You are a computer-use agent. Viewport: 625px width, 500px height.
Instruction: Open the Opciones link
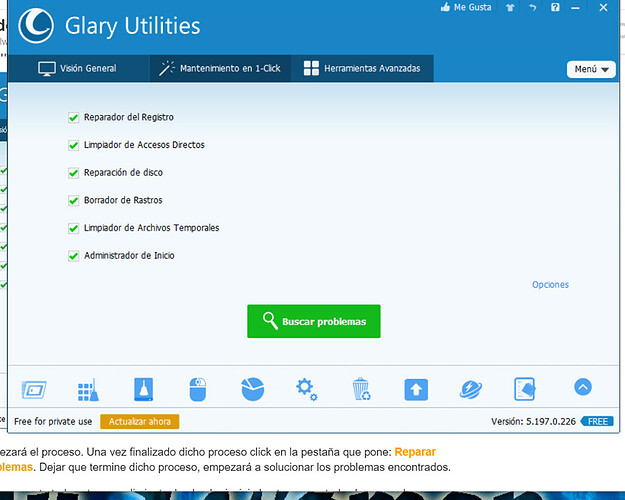coord(550,285)
